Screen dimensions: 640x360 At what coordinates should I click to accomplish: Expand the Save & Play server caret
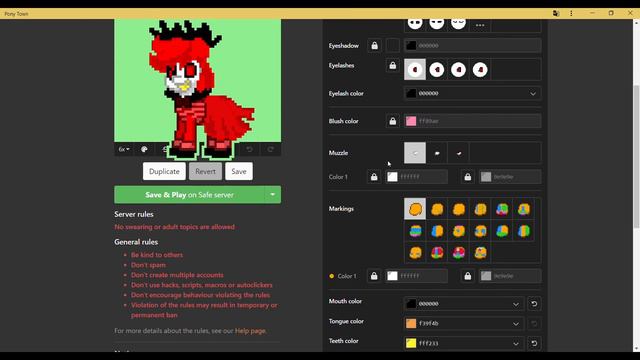tap(273, 195)
